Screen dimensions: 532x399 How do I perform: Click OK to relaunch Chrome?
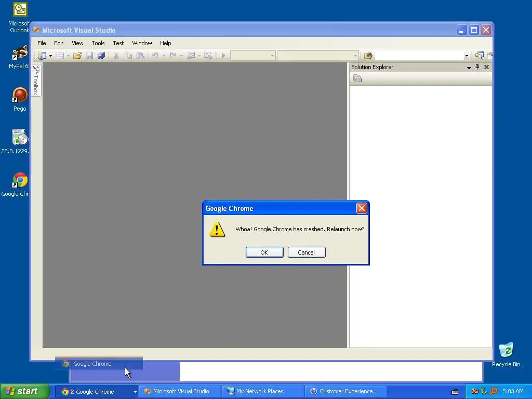click(264, 252)
